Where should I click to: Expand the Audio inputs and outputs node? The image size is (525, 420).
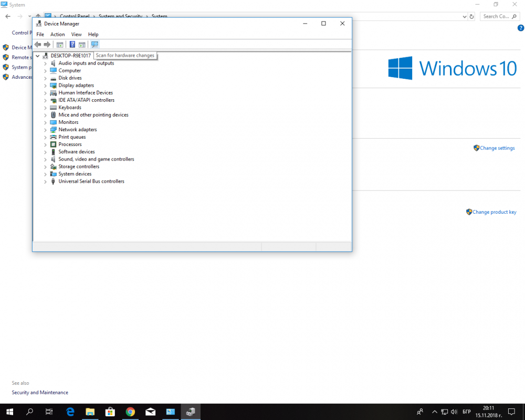pyautogui.click(x=45, y=64)
